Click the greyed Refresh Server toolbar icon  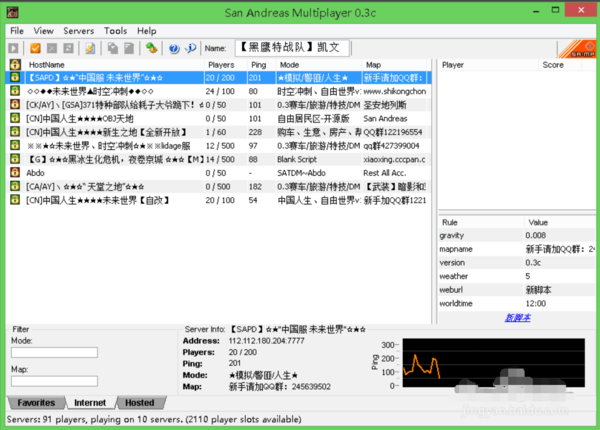click(68, 48)
